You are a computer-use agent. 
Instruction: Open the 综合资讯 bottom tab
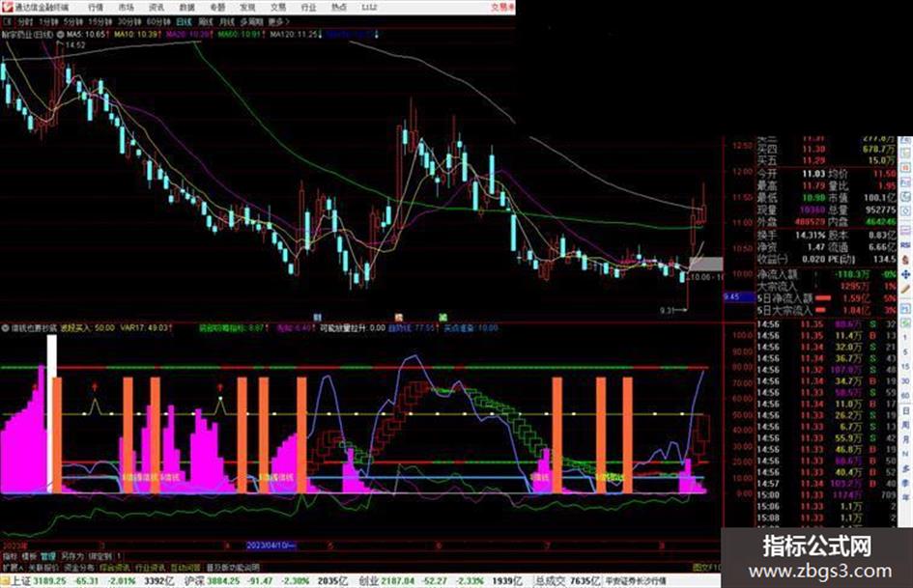pos(114,567)
